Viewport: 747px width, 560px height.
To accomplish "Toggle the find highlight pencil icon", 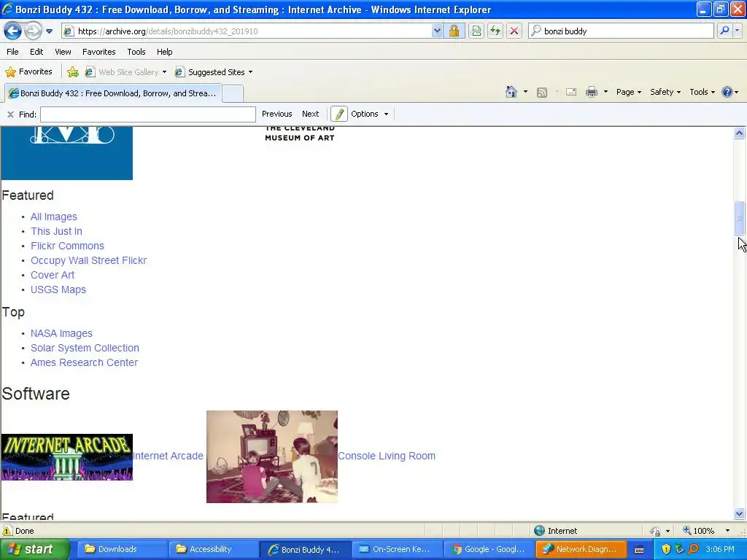I will (339, 114).
